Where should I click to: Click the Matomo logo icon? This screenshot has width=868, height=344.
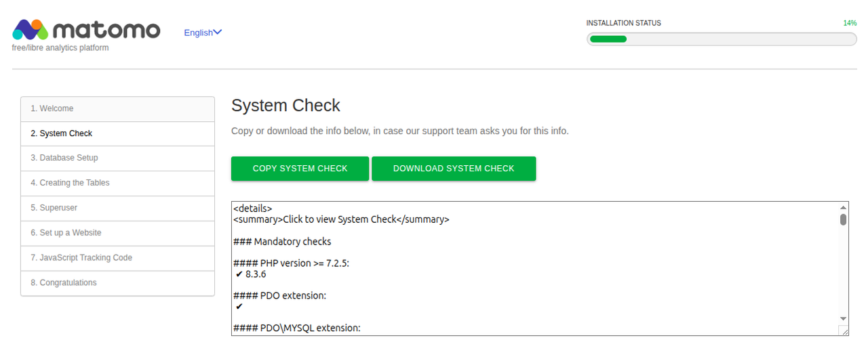point(30,30)
